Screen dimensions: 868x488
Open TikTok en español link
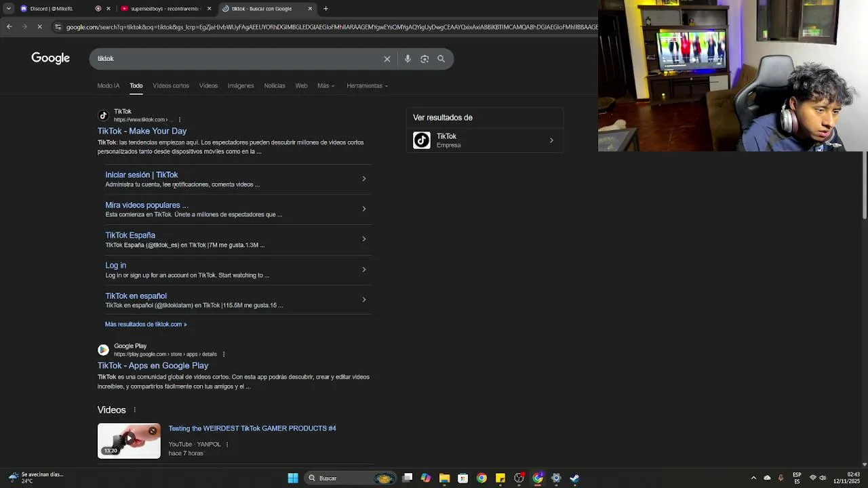point(136,296)
